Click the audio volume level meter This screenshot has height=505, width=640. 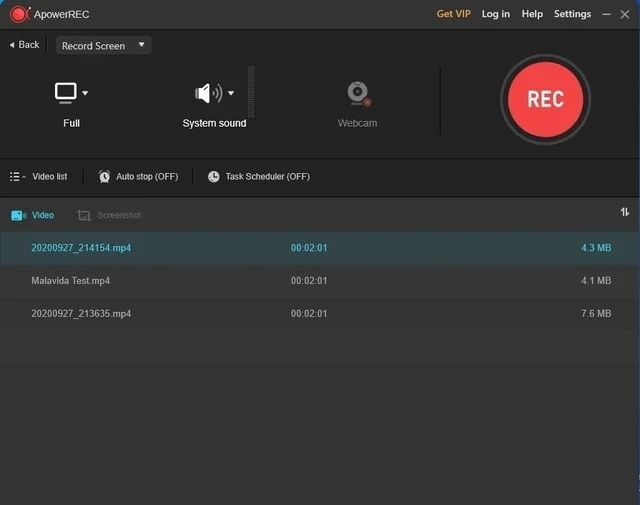251,92
